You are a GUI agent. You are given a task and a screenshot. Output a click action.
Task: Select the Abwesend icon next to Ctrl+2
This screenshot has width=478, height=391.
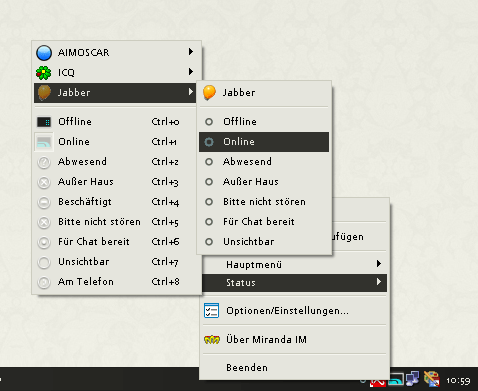44,162
